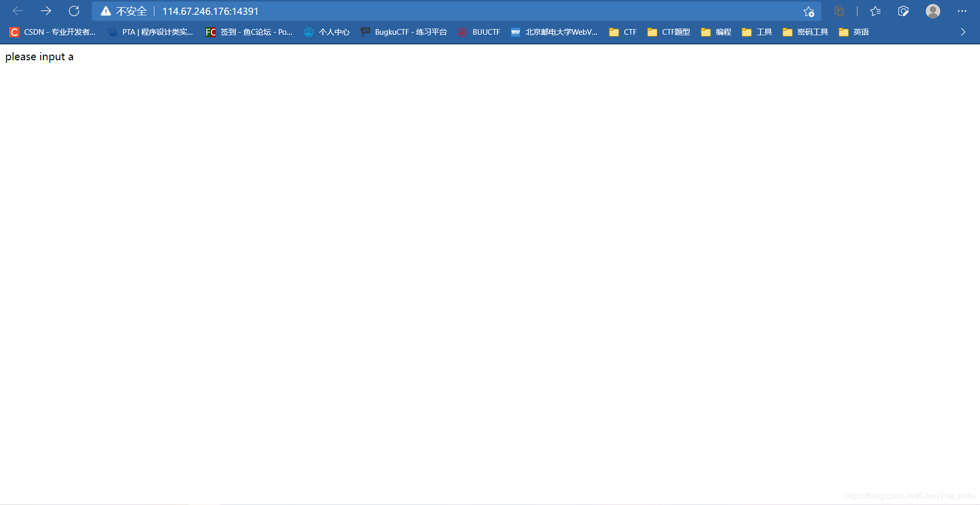Viewport: 980px width, 505px height.
Task: Open the Collections panel
Action: (x=839, y=11)
